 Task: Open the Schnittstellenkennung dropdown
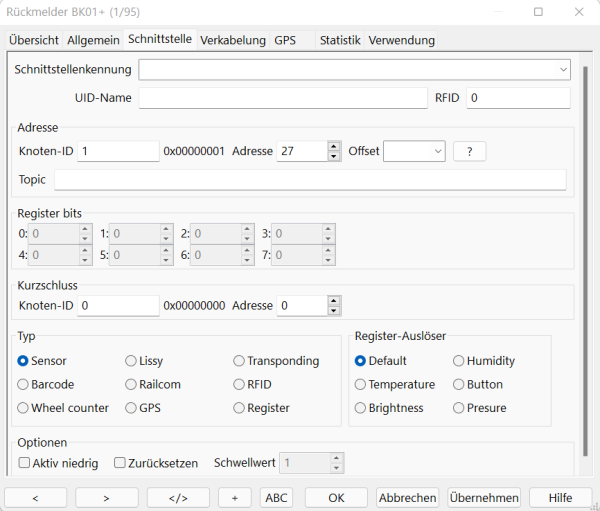click(564, 70)
